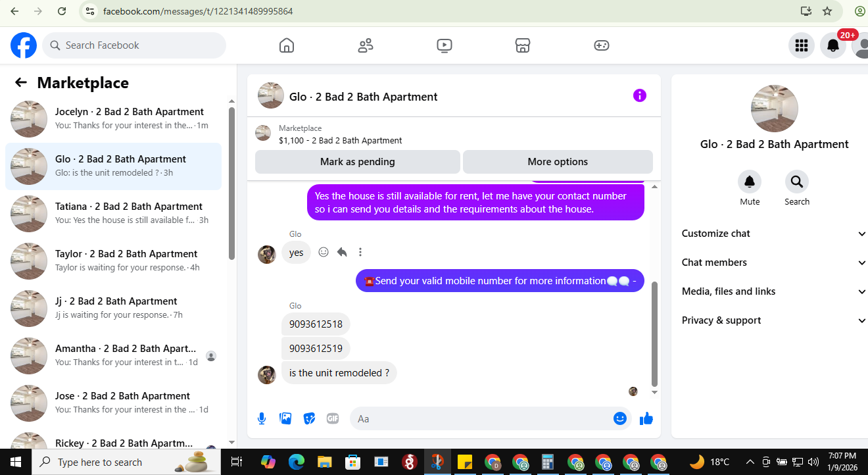Viewport: 868px width, 475px height.
Task: Click message 'is the unit remodeled ?'
Action: coord(339,373)
